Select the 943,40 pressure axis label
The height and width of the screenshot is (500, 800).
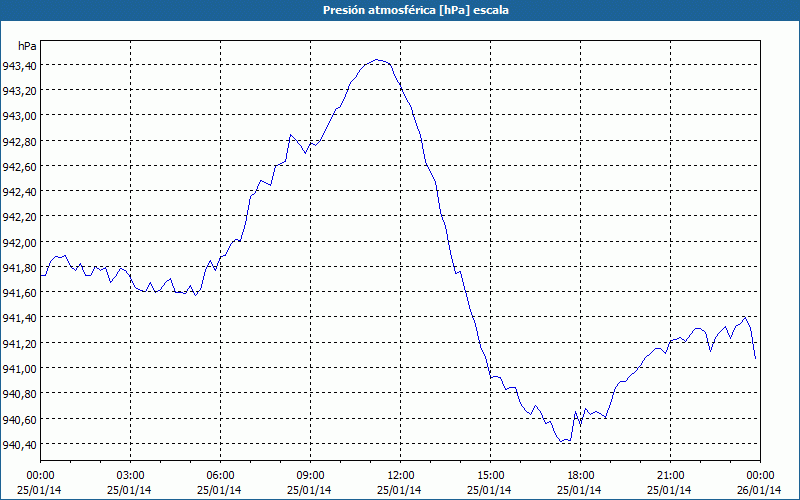(19, 65)
